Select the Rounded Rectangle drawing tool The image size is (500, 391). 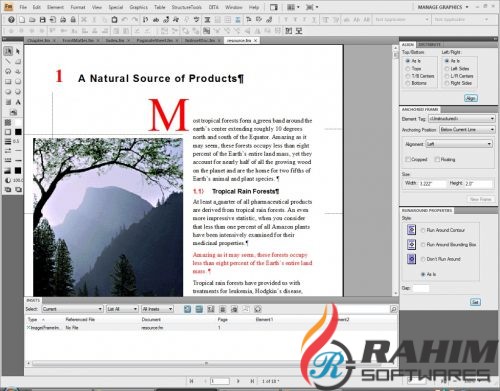pos(18,81)
